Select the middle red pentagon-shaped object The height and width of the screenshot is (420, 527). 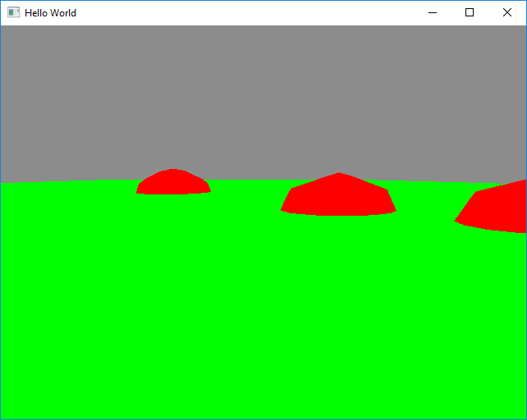pos(338,197)
